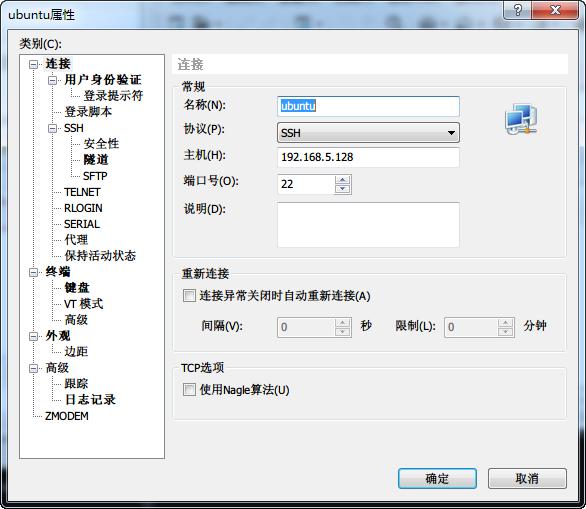Select 用户身份验证 in the category tree
Image resolution: width=586 pixels, height=509 pixels.
103,80
